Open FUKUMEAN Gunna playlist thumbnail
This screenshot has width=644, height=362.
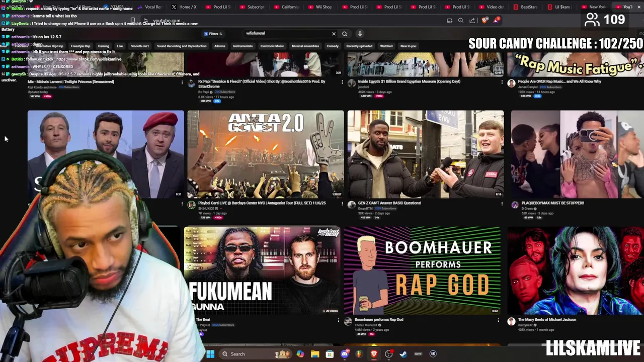pos(262,270)
